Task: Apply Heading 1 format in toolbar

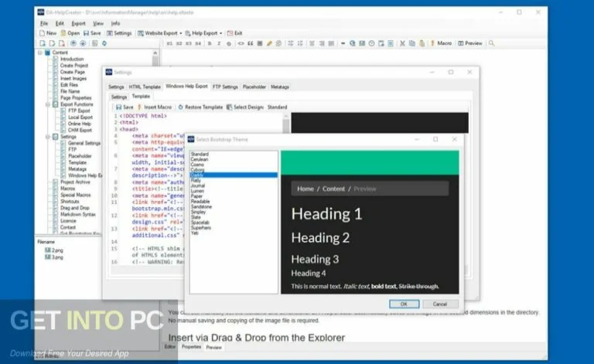Action: pyautogui.click(x=169, y=43)
